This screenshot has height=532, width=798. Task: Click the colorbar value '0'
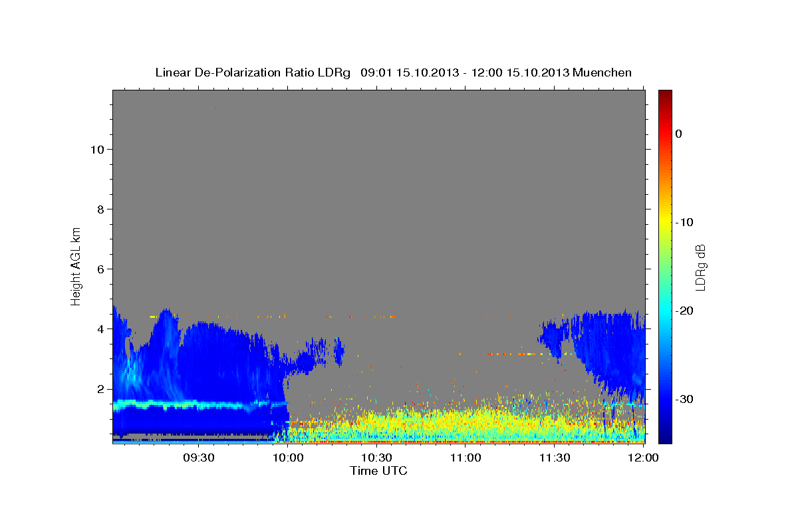coord(678,134)
